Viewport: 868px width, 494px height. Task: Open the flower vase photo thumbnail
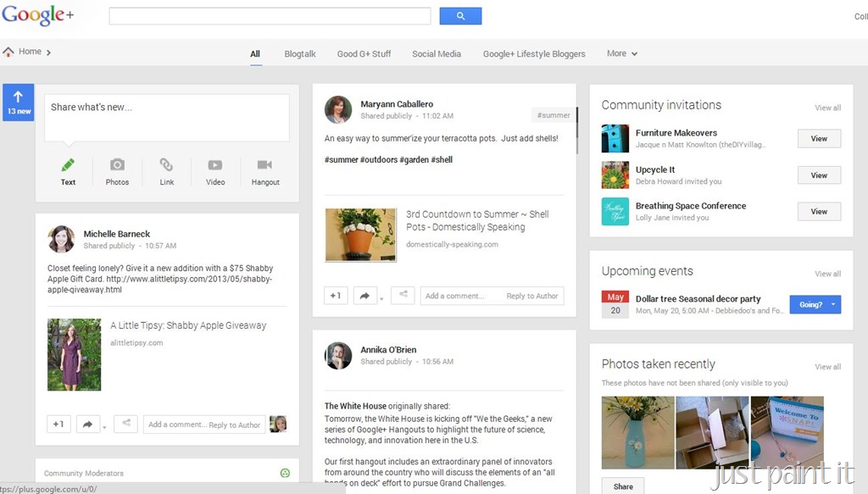637,433
